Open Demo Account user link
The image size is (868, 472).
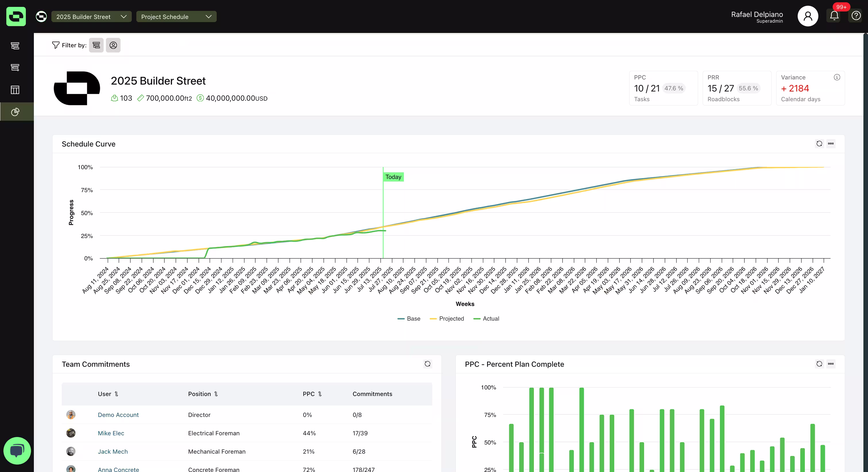click(118, 415)
